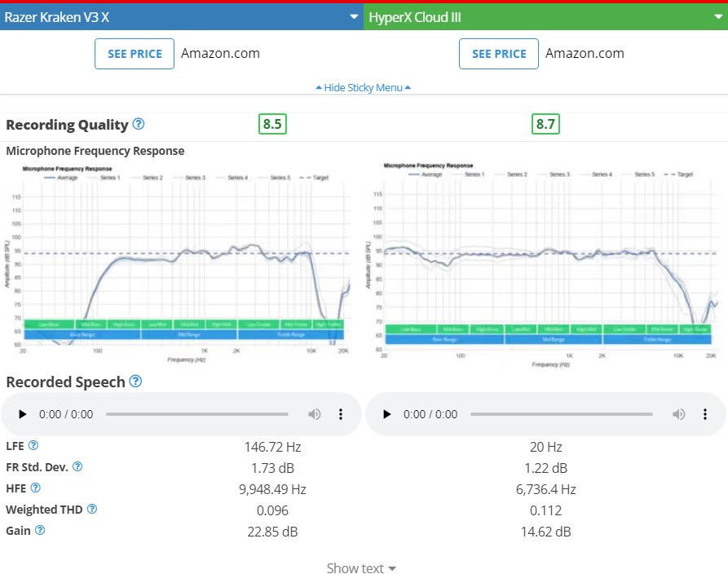Open the FR Std. Dev. help icon
Image resolution: width=728 pixels, height=574 pixels.
pos(77,466)
